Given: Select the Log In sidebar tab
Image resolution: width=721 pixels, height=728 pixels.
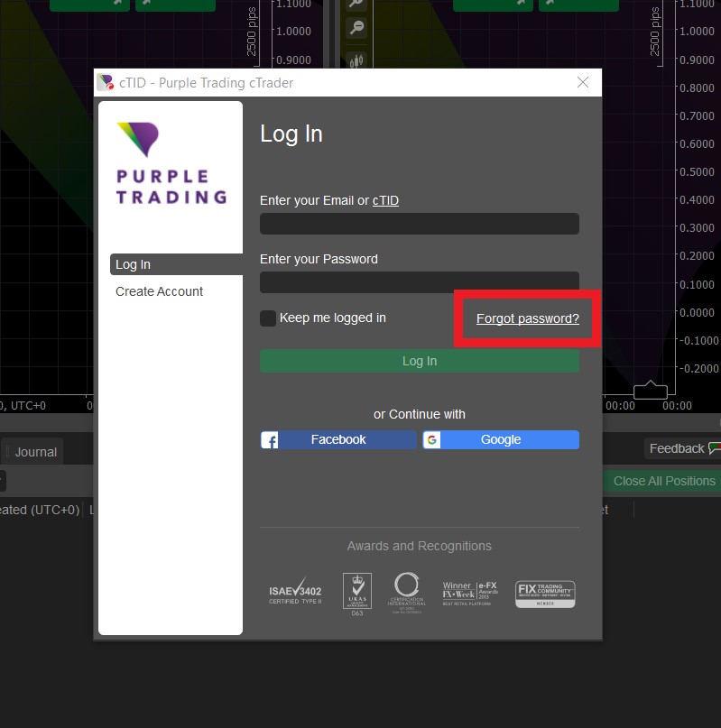Looking at the screenshot, I should click(177, 264).
